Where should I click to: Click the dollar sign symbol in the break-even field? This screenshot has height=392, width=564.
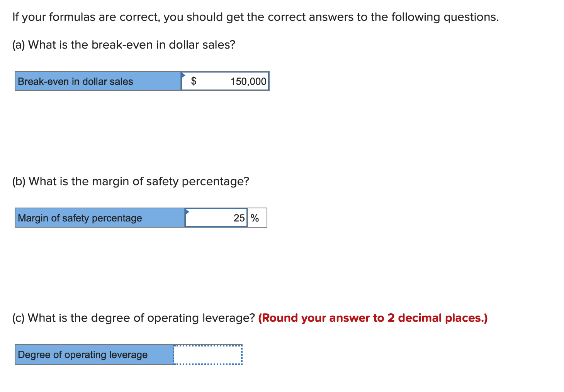click(x=194, y=81)
